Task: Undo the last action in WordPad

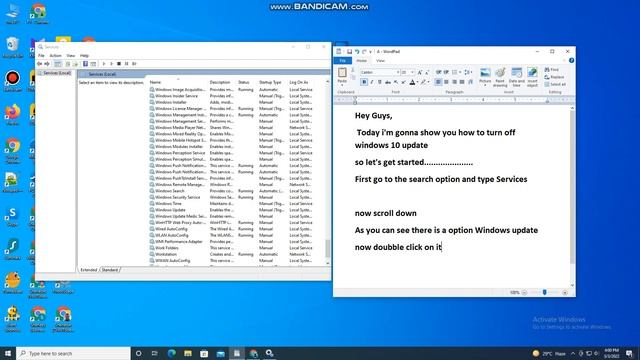Action: tap(357, 52)
